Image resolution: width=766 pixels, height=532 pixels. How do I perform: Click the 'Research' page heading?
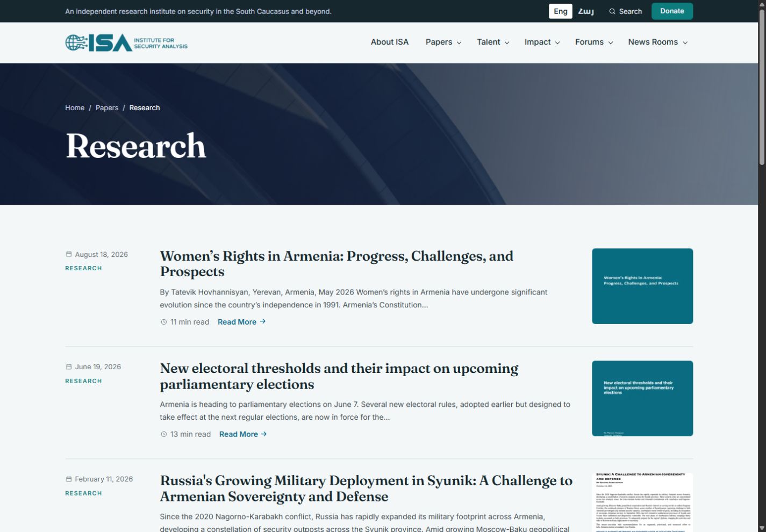click(136, 146)
